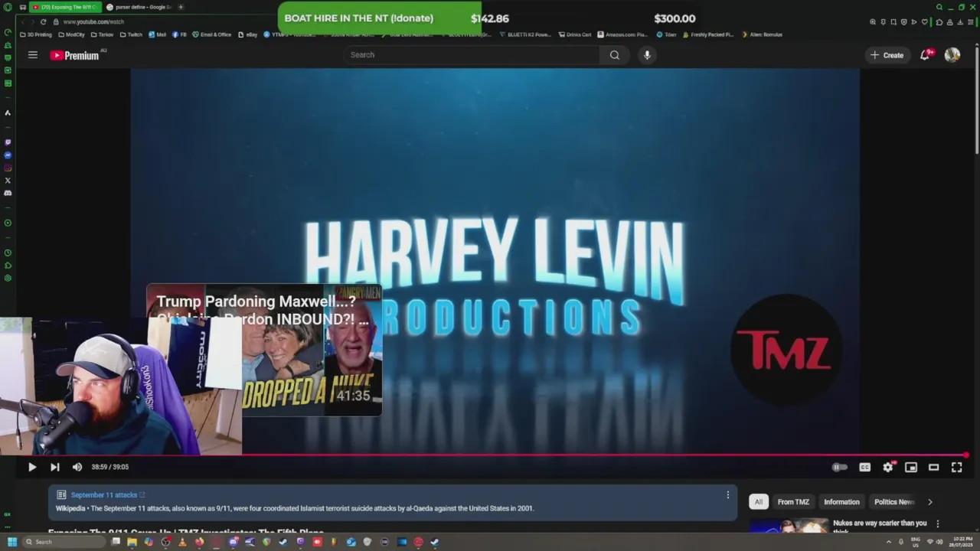Open the X (Twitter) sidebar icon
This screenshot has height=551, width=980.
coord(8,181)
